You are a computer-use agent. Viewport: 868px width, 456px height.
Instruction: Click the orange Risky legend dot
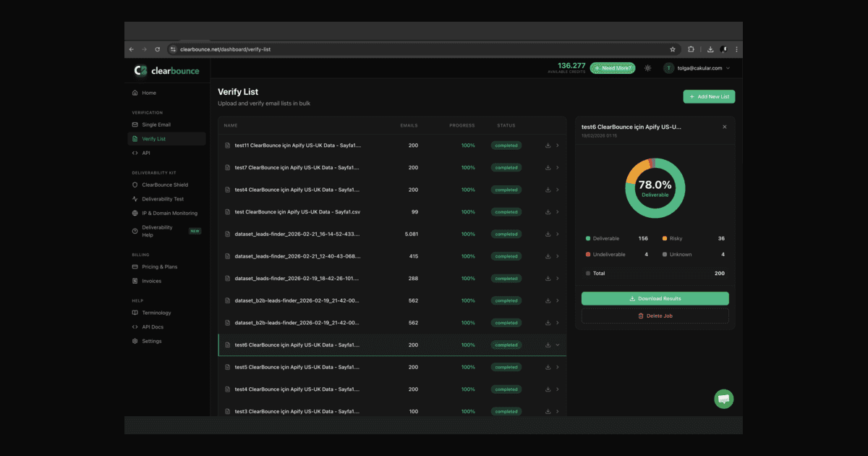(665, 238)
